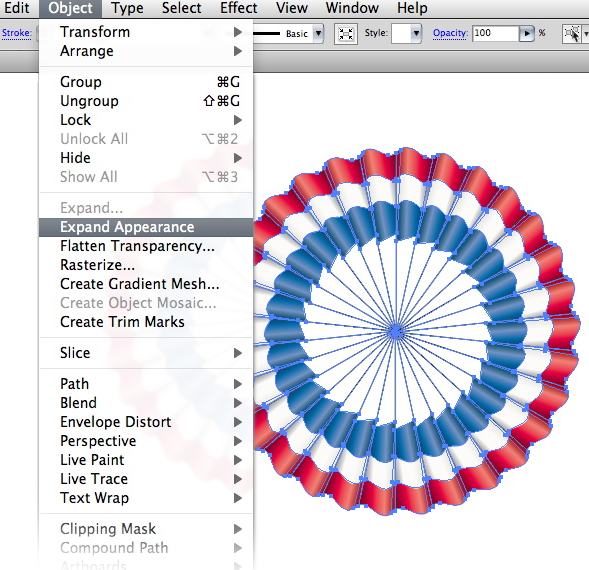Open the Edit menu
589x570 pixels.
(17, 8)
